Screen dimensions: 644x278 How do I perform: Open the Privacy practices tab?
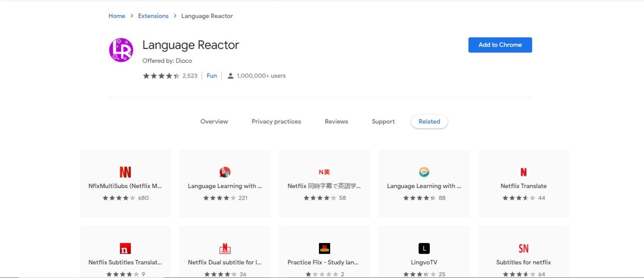(x=276, y=121)
